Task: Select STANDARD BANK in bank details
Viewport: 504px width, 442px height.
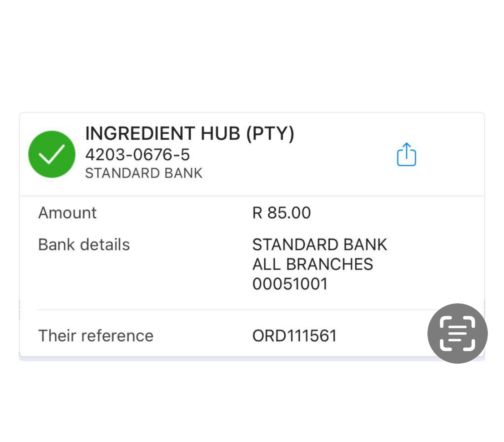Action: click(319, 245)
